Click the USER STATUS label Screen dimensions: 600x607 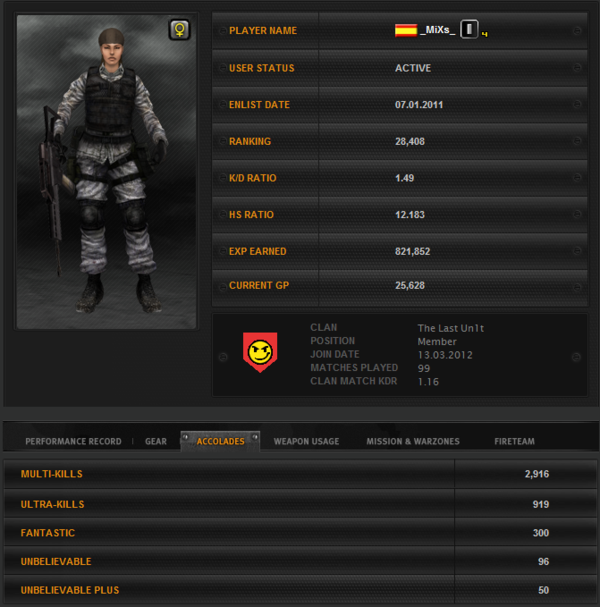[262, 68]
